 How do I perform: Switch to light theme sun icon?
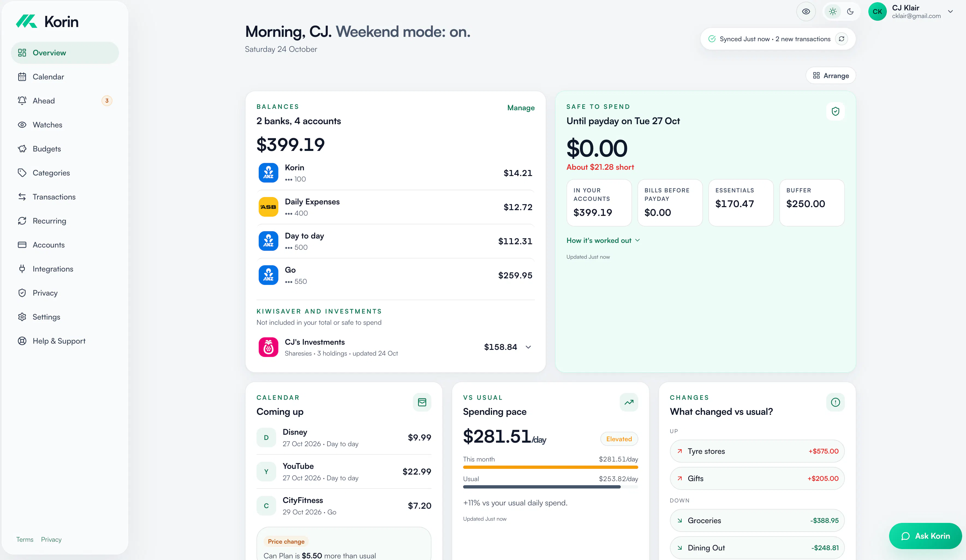pos(833,11)
